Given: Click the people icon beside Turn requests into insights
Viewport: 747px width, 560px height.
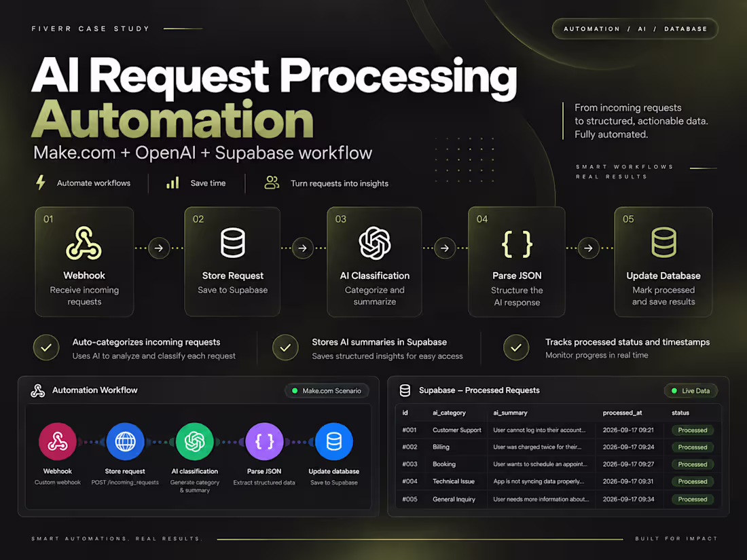Looking at the screenshot, I should click(272, 183).
